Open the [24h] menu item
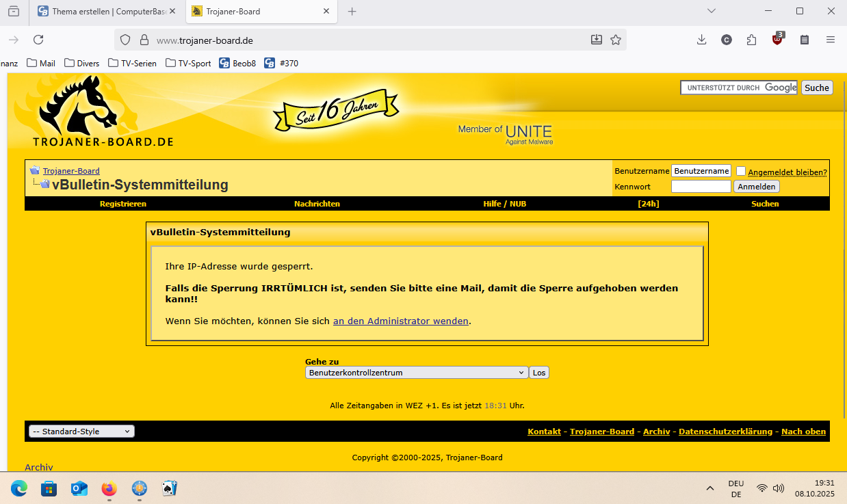This screenshot has width=847, height=504. 649,204
